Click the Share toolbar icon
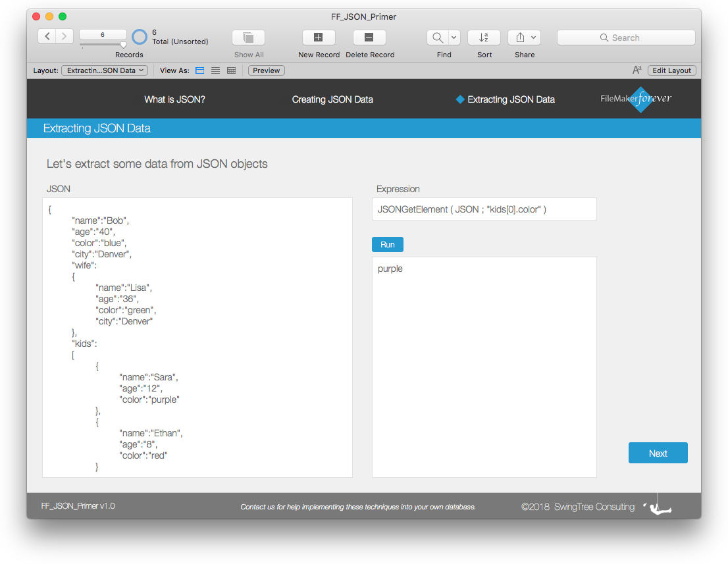The width and height of the screenshot is (728, 564). point(520,37)
